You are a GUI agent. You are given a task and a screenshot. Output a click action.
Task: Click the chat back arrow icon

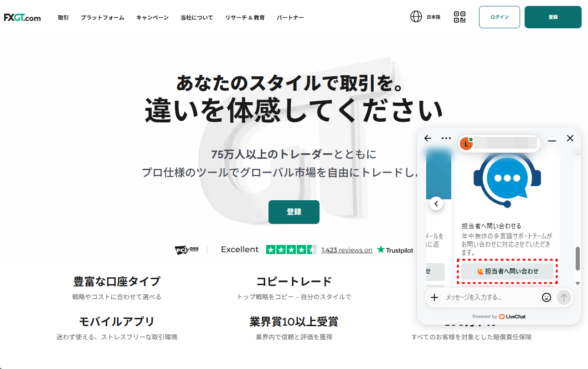pyautogui.click(x=428, y=138)
